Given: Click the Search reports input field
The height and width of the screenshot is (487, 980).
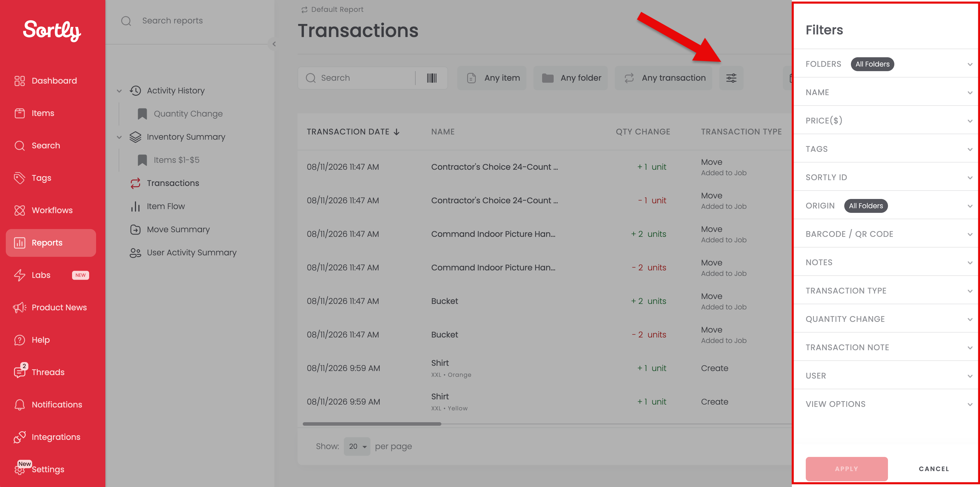Looking at the screenshot, I should [190, 21].
